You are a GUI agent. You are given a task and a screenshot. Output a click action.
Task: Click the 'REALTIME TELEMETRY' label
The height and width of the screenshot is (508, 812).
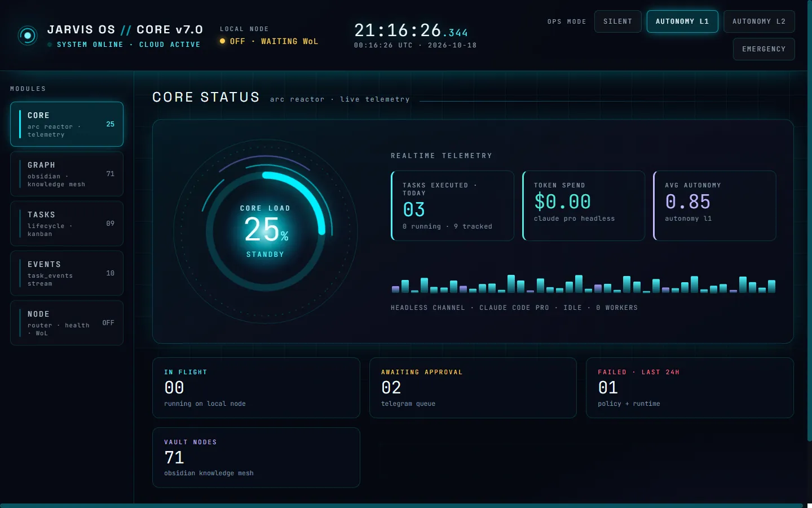442,156
